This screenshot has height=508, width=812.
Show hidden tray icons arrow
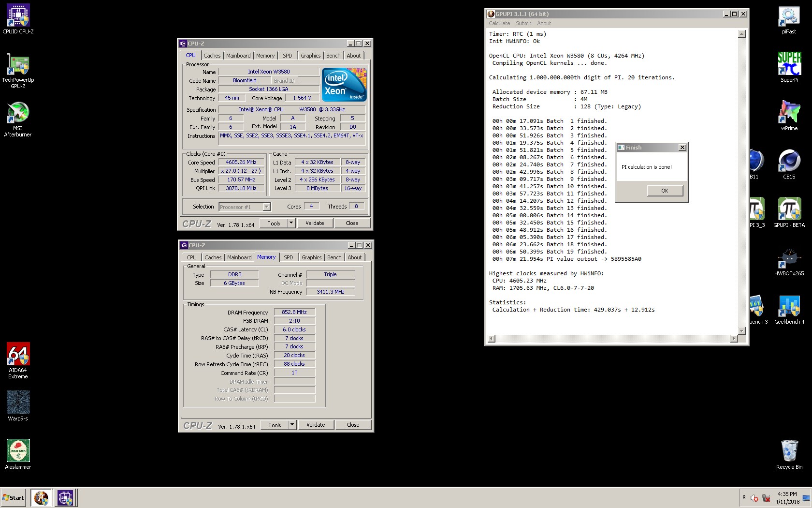(x=744, y=497)
